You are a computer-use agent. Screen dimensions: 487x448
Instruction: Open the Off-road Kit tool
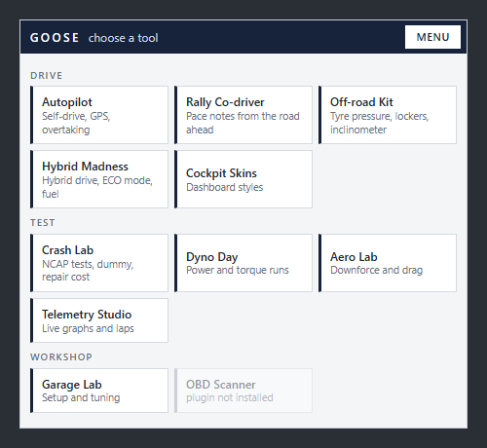pyautogui.click(x=388, y=115)
